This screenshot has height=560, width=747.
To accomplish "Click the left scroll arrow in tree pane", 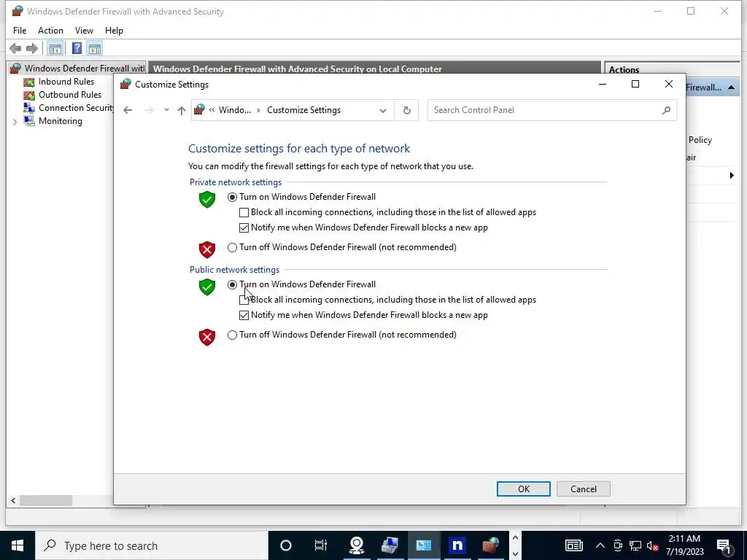I will (13, 500).
